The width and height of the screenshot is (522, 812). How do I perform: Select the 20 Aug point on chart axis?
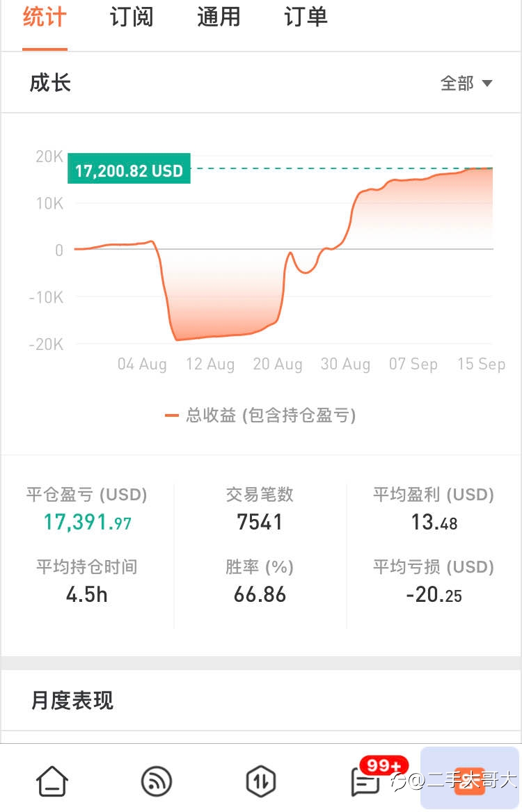[278, 364]
